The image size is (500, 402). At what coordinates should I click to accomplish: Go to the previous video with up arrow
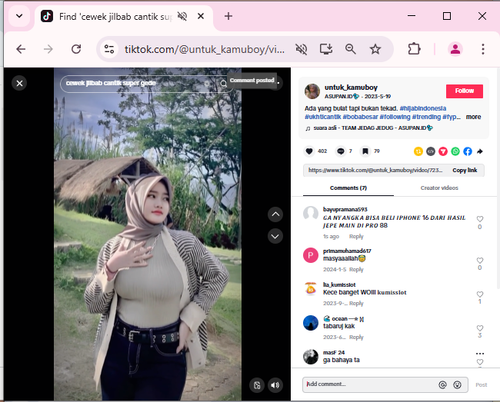coord(275,214)
